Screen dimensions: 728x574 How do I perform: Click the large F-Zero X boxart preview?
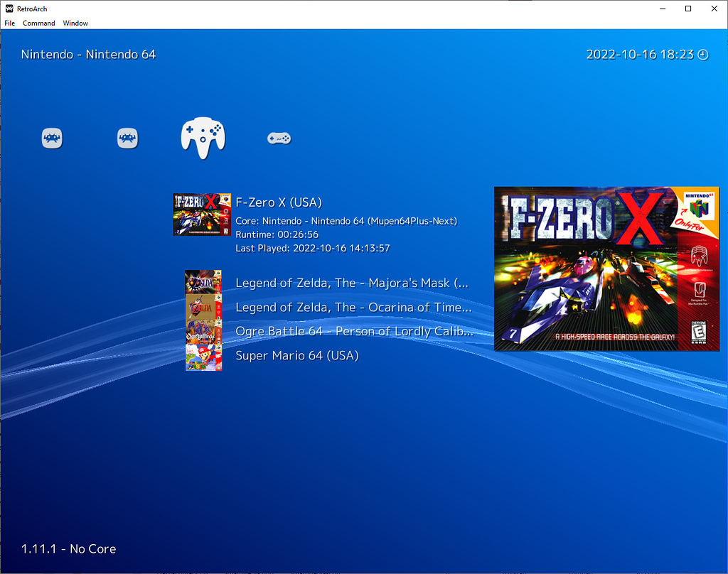click(x=606, y=269)
